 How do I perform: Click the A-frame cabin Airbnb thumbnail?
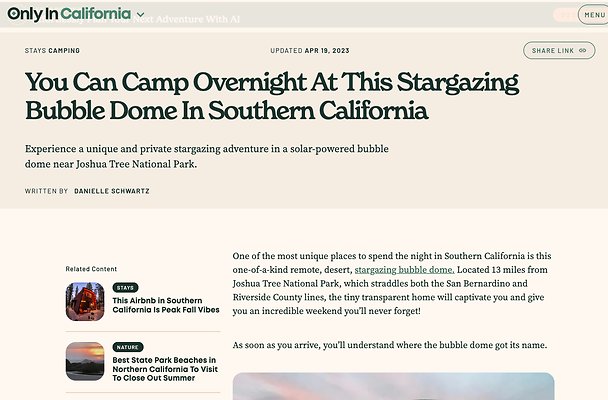pos(85,301)
